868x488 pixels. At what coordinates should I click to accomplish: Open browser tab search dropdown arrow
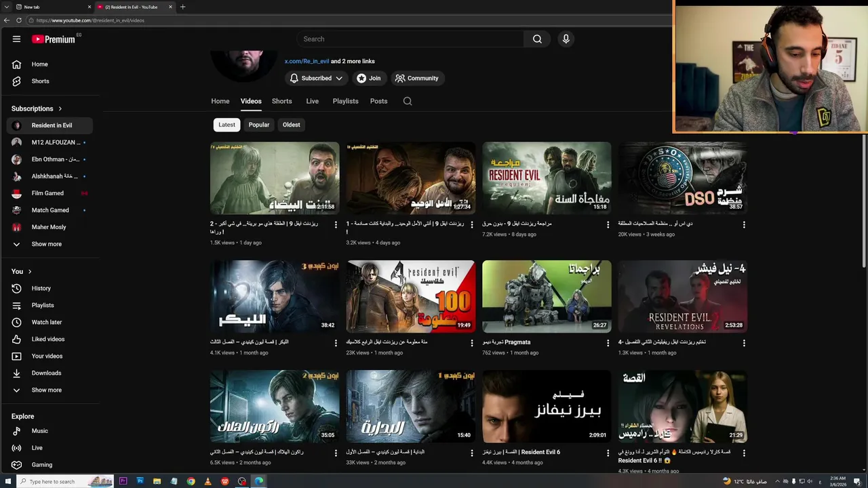(x=7, y=7)
